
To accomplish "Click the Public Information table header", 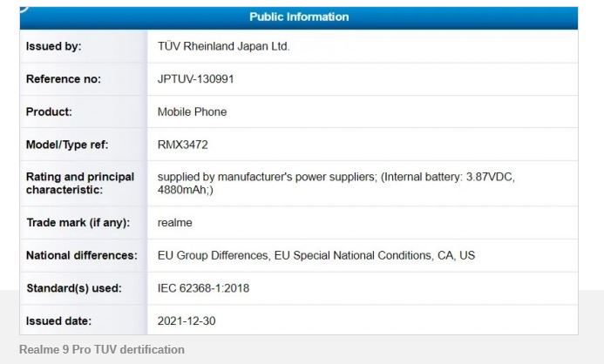I will 299,17.
